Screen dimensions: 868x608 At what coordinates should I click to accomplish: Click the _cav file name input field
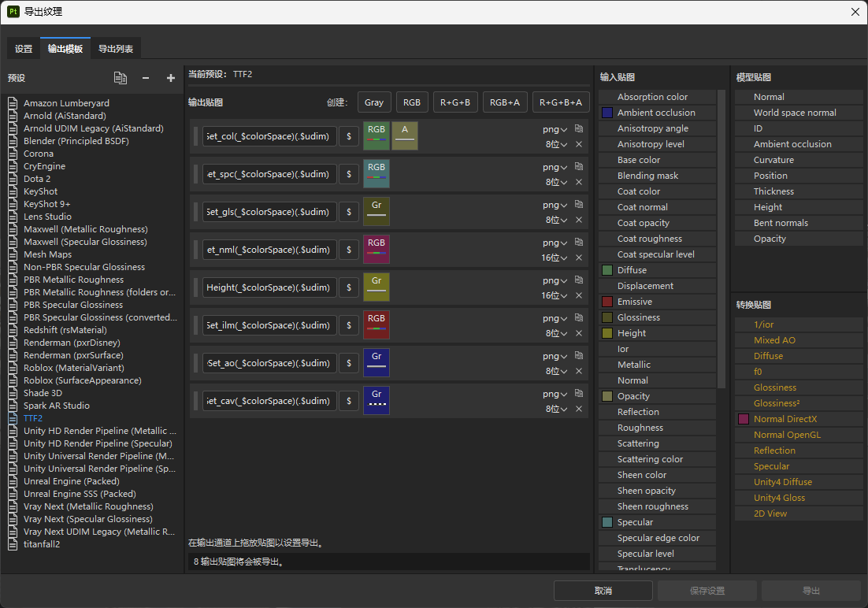[269, 401]
